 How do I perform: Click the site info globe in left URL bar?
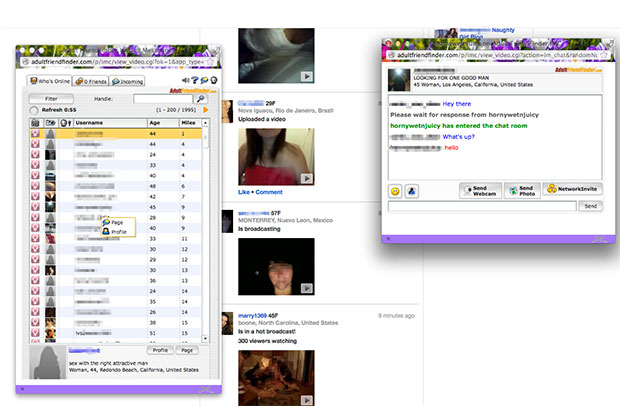[x=25, y=62]
